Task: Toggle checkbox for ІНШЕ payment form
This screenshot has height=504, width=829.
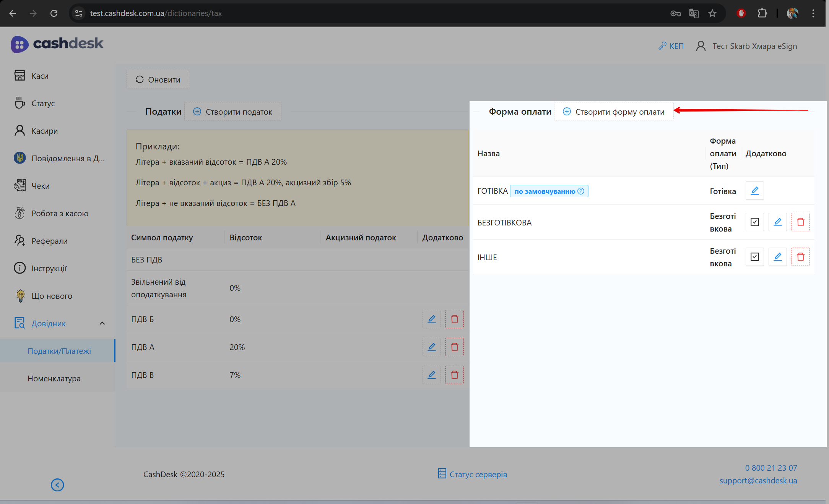Action: point(754,257)
